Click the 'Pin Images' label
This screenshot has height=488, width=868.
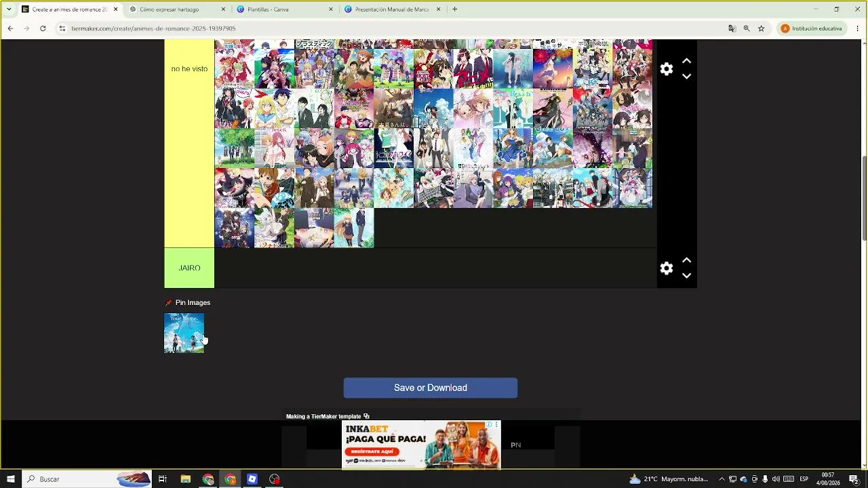click(193, 303)
